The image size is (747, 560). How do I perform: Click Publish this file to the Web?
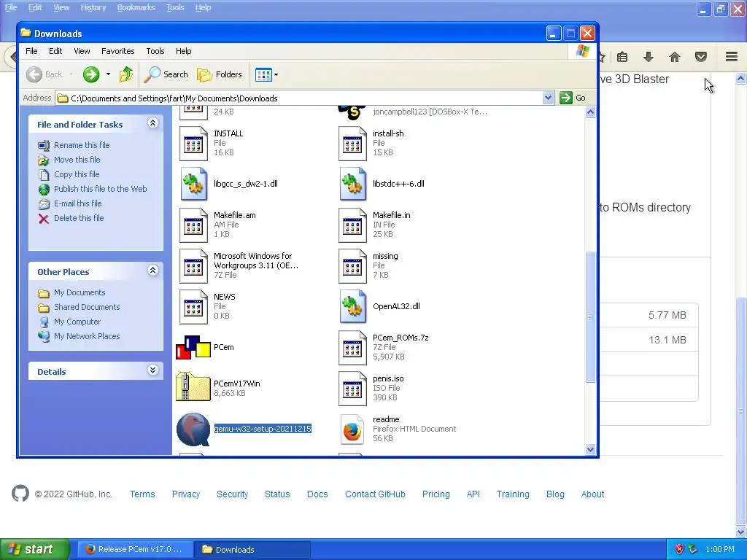pos(100,189)
